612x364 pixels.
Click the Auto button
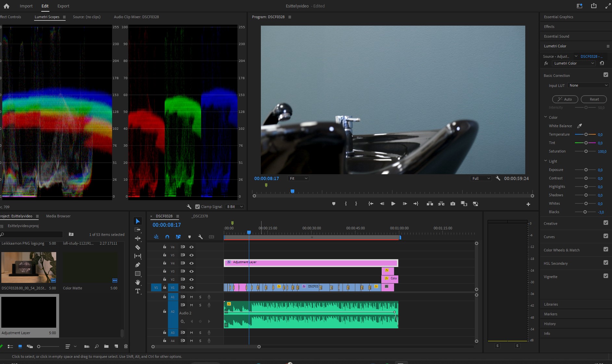pyautogui.click(x=565, y=99)
